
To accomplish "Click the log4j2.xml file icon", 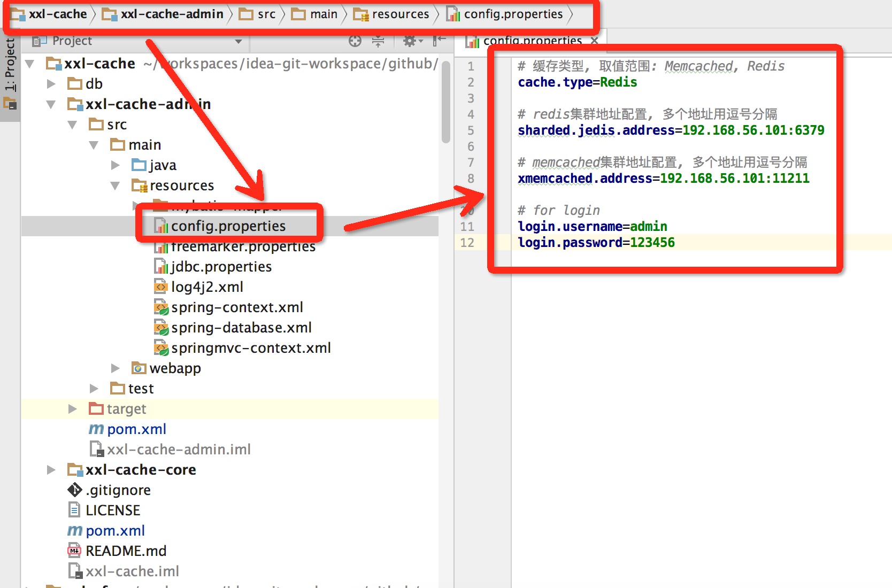I will [x=160, y=287].
